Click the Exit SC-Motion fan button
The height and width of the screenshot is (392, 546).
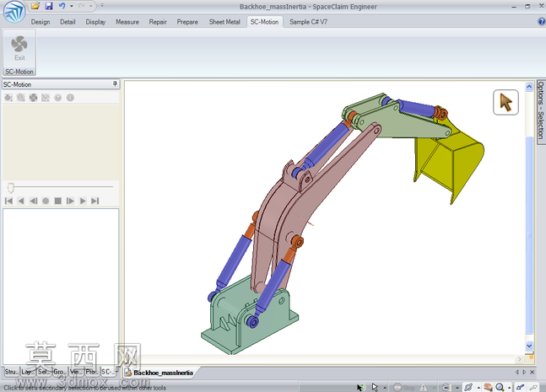(19, 49)
